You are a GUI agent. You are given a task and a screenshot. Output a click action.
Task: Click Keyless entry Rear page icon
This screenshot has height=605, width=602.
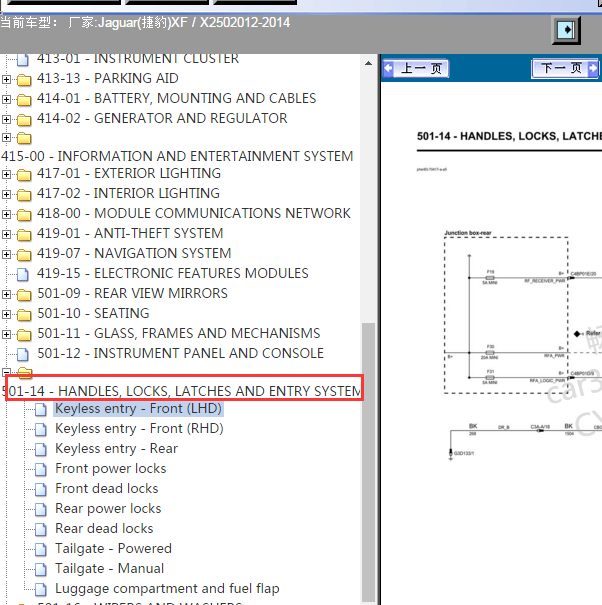[41, 450]
